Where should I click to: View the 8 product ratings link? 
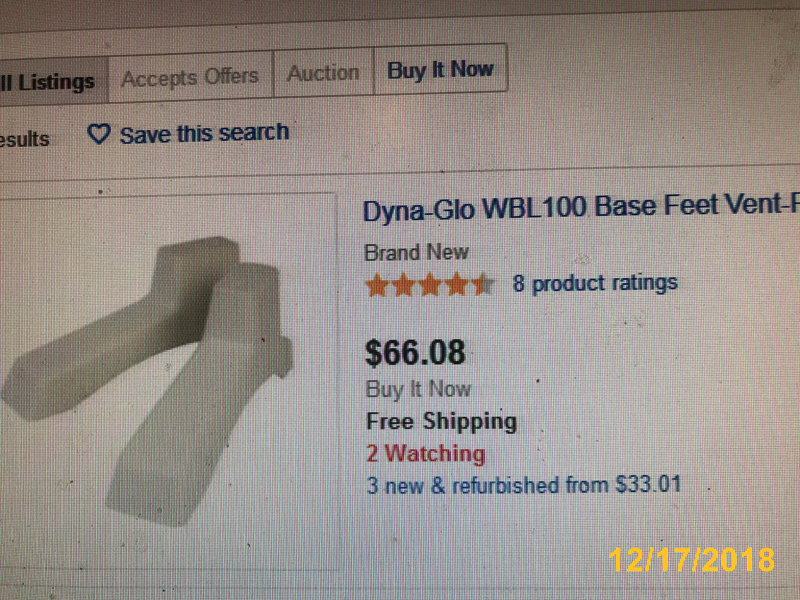(x=595, y=283)
